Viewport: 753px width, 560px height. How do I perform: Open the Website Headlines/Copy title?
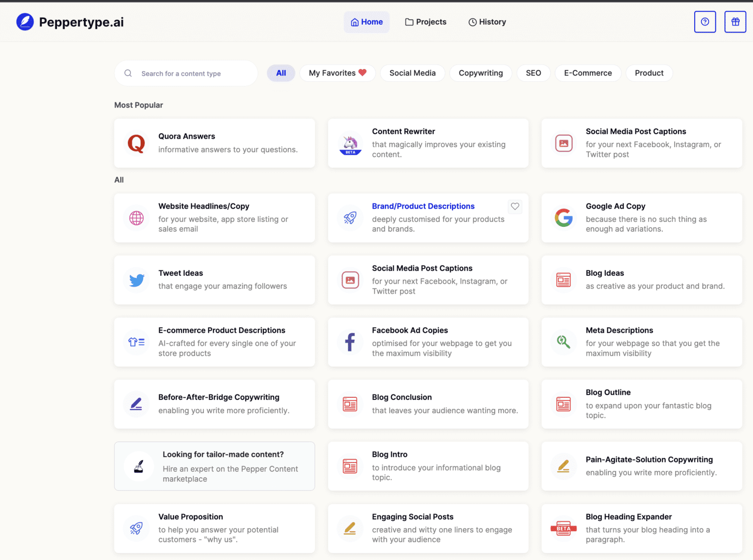(204, 206)
